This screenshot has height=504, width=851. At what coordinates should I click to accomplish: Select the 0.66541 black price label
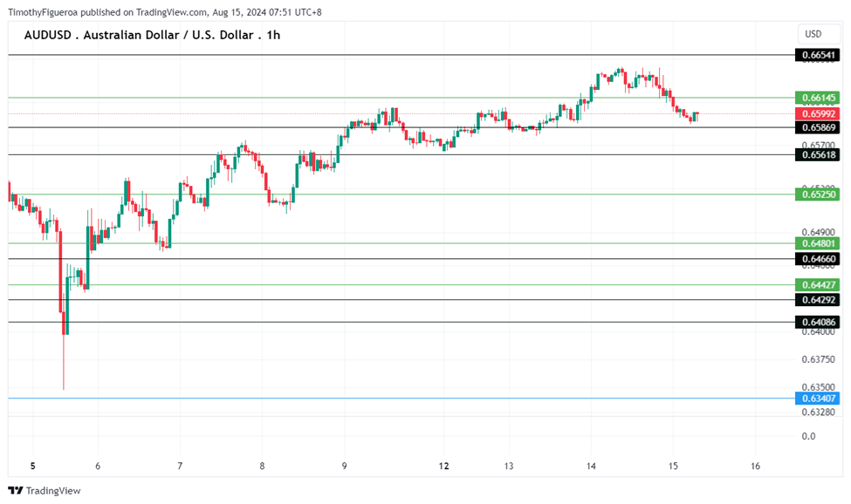coord(817,55)
